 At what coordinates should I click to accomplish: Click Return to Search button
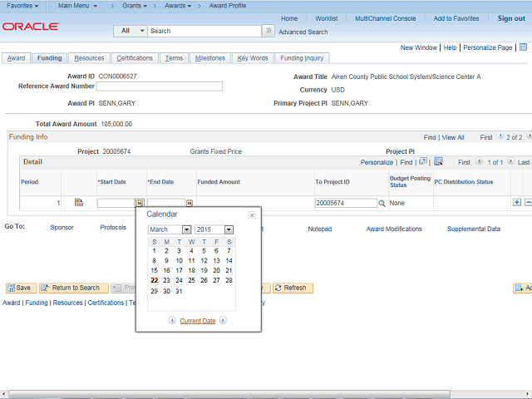coord(74,288)
